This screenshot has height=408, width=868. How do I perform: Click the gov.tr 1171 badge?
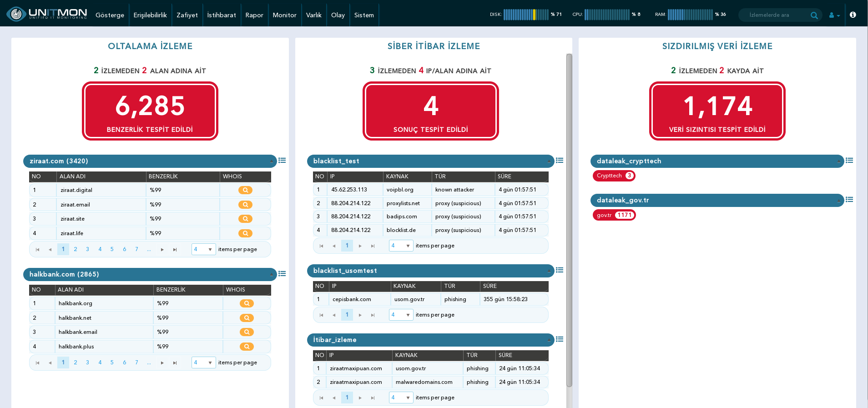614,215
